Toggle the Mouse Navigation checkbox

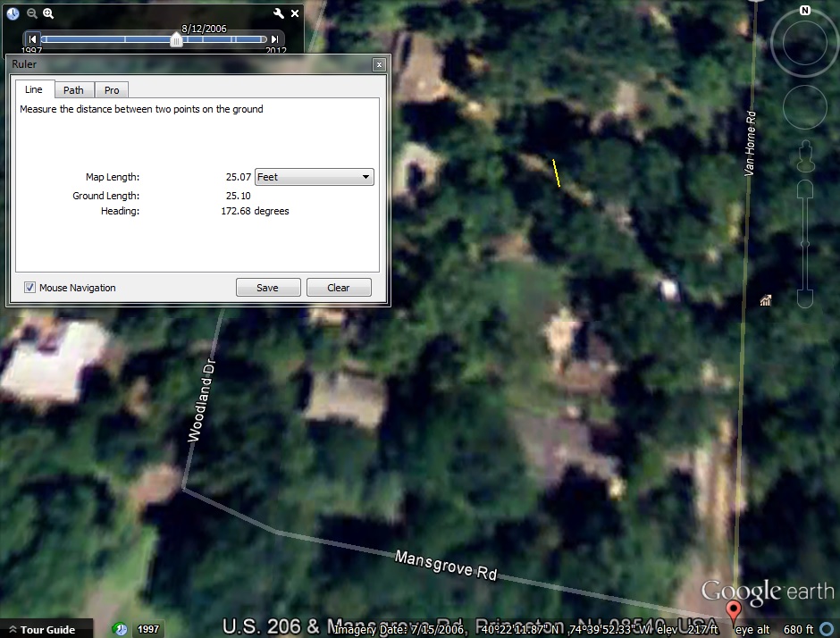pos(30,288)
